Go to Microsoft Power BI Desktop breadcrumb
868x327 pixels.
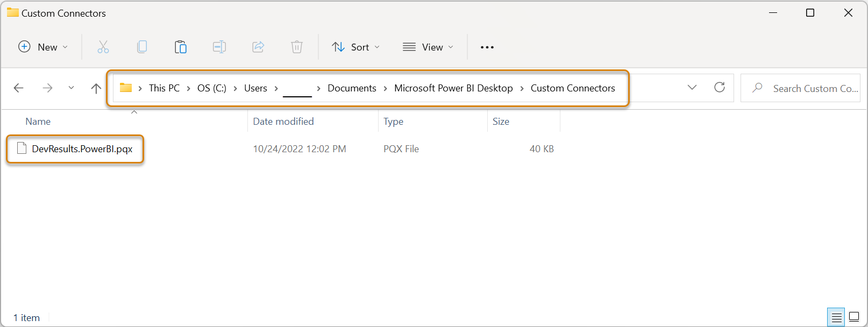point(453,88)
